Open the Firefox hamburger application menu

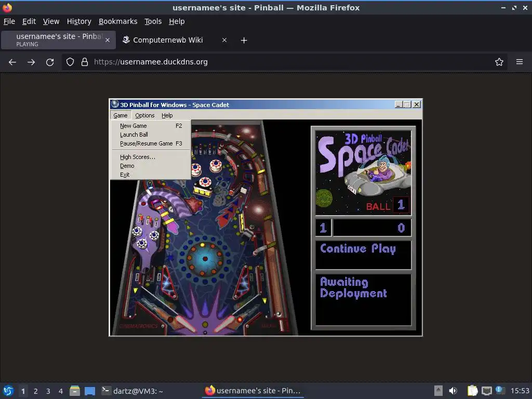tap(520, 62)
